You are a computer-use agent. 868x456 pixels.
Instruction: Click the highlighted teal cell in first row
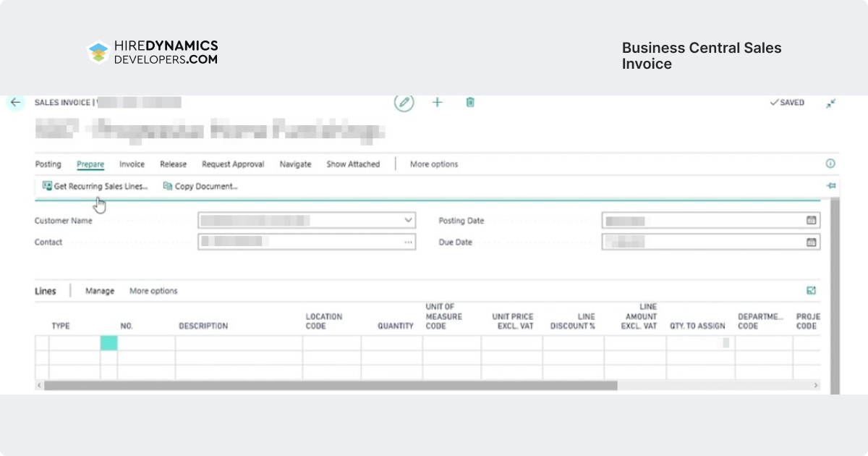tap(109, 343)
